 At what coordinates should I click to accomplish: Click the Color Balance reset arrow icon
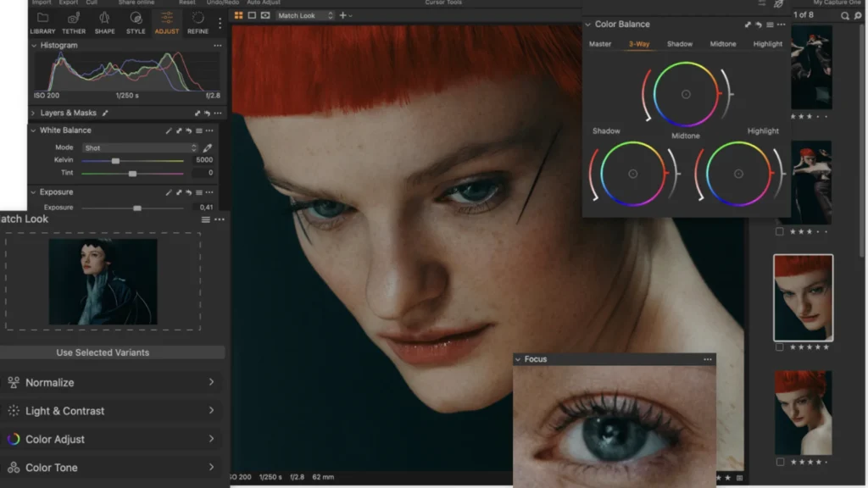(x=759, y=25)
